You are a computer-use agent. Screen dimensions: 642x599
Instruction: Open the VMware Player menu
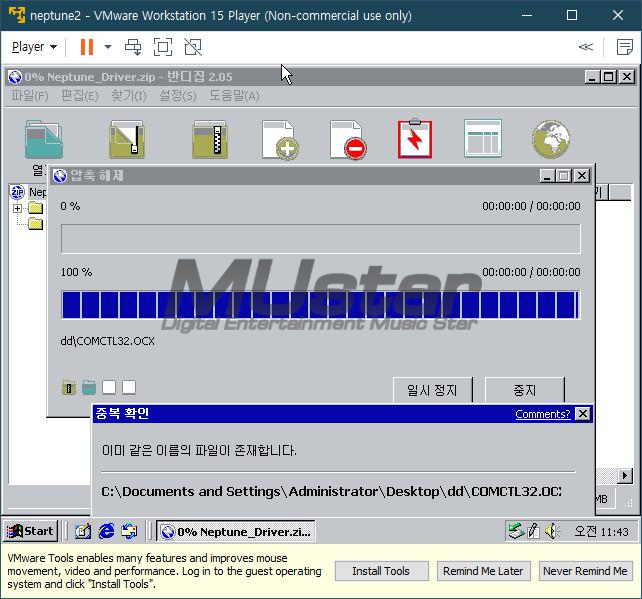tap(34, 47)
